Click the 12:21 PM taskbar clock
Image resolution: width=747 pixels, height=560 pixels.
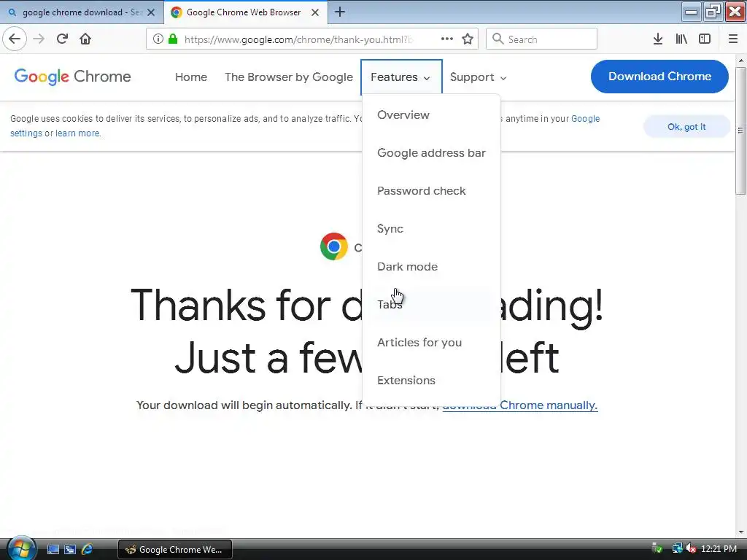[719, 548]
